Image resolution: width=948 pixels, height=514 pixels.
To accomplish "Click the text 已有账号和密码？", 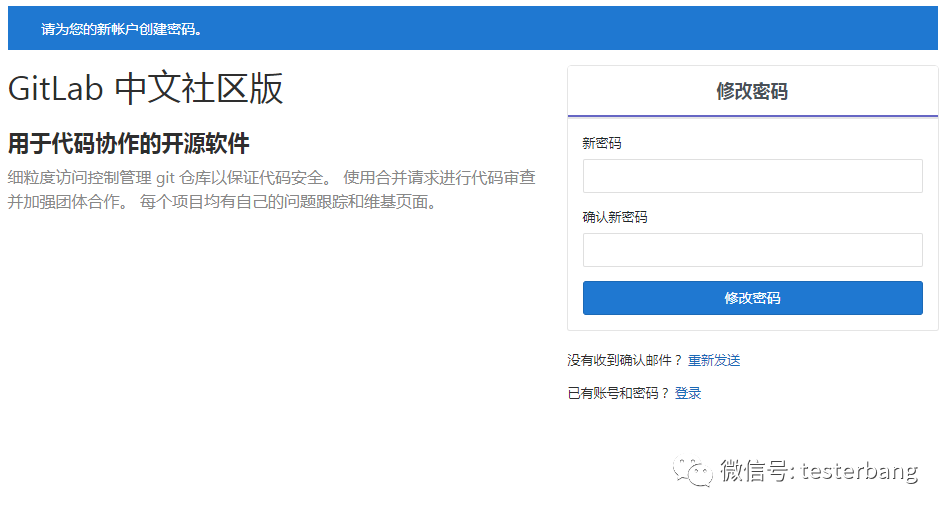I will click(618, 393).
